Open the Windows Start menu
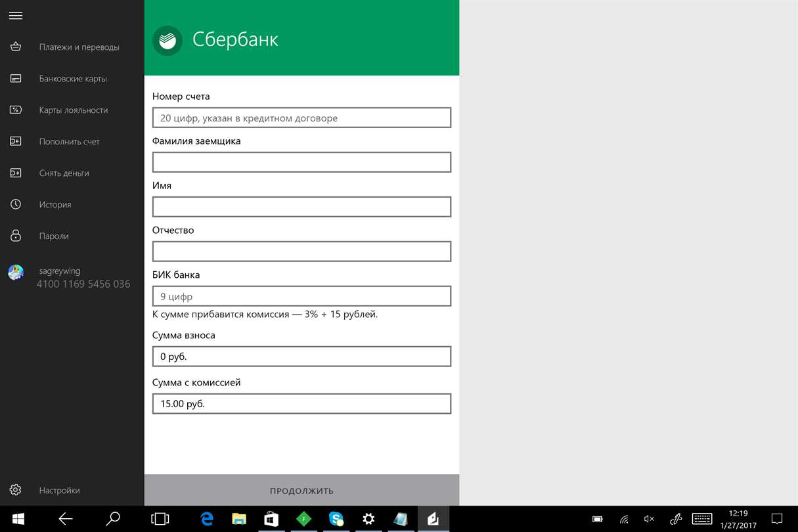The image size is (798, 532). [x=18, y=520]
